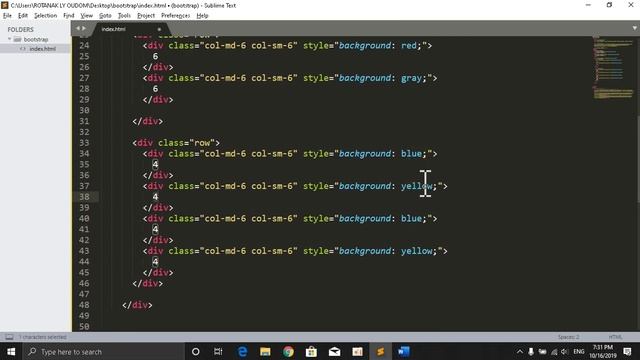640x360 pixels.
Task: Open Microsoft Word from taskbar
Action: [404, 351]
